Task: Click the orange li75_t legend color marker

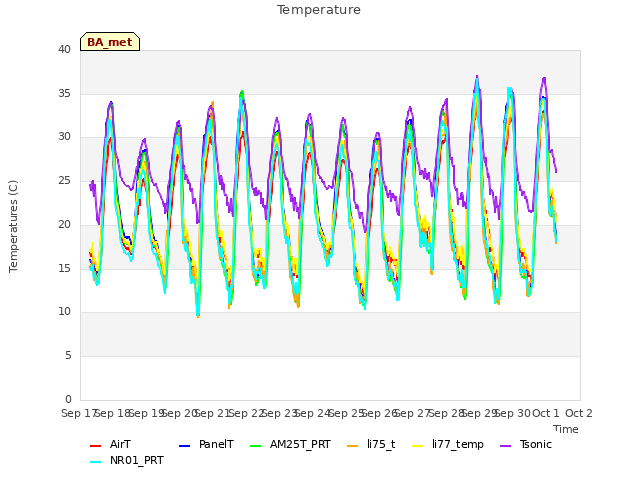Action: 352,446
